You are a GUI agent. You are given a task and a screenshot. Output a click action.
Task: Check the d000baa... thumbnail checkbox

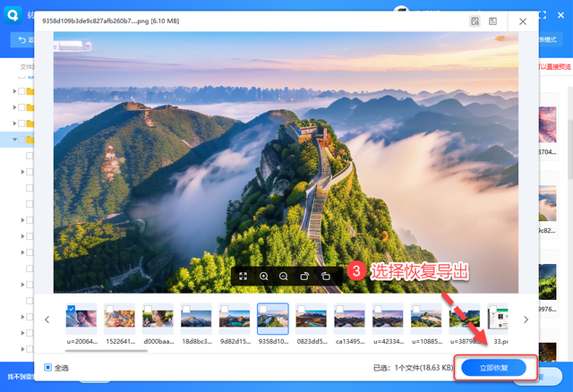coord(148,309)
